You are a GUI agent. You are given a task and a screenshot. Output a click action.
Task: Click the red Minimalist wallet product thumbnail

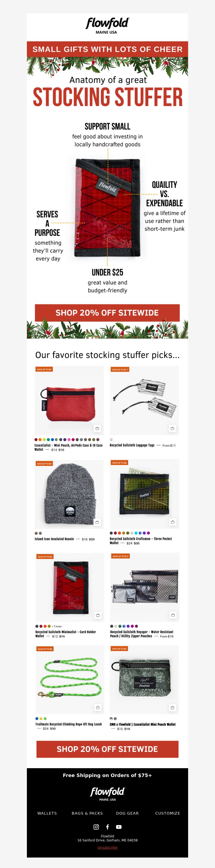pyautogui.click(x=70, y=587)
